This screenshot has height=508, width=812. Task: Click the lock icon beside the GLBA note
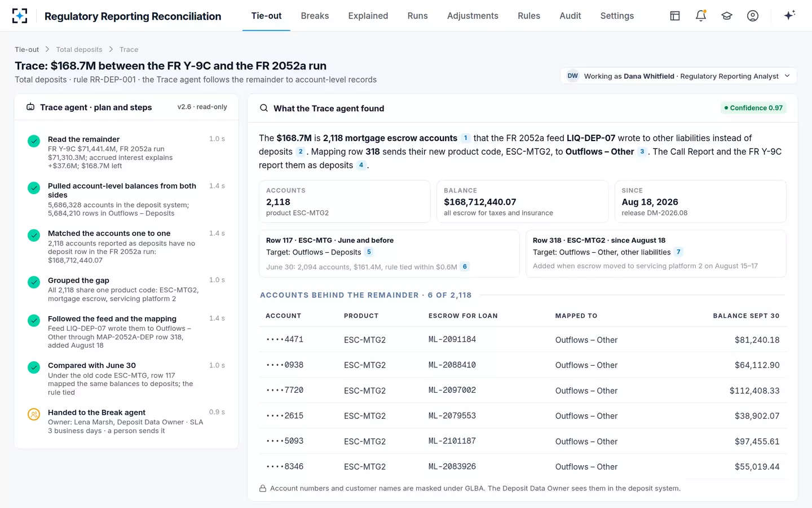point(263,488)
